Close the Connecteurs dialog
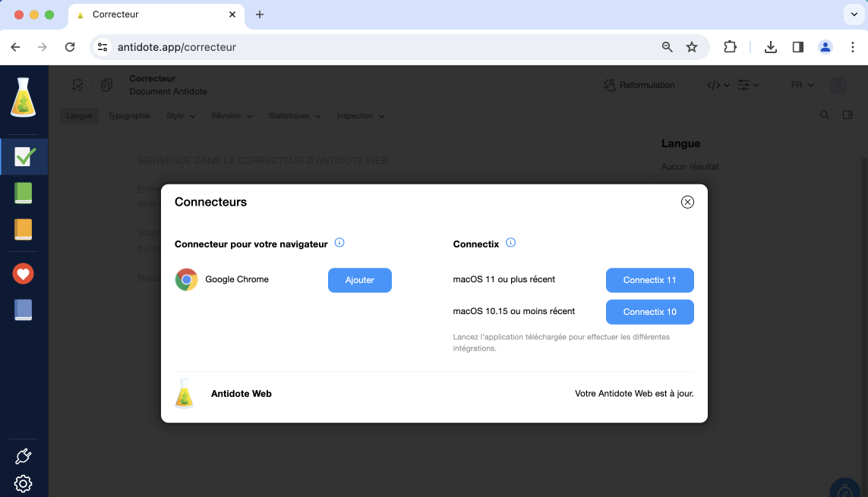 pyautogui.click(x=687, y=202)
